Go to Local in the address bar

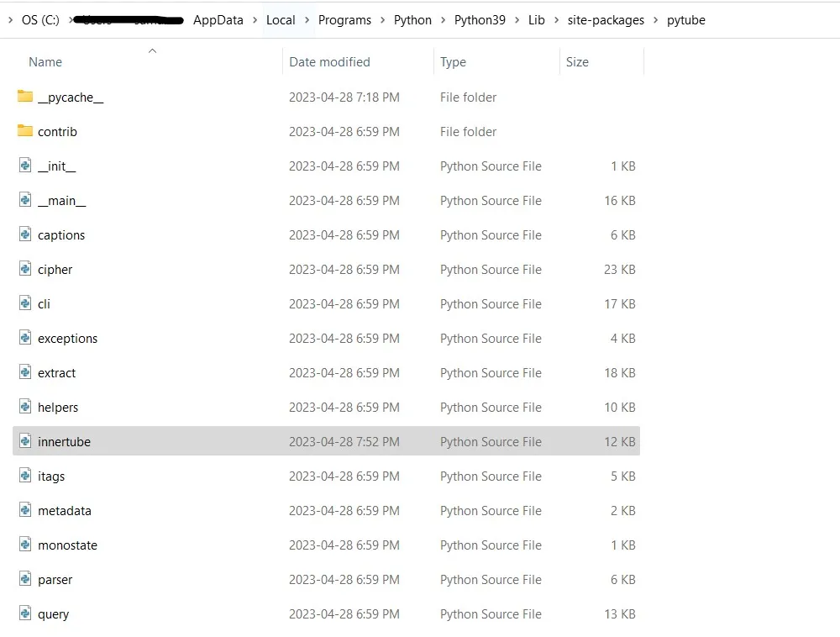[x=281, y=20]
